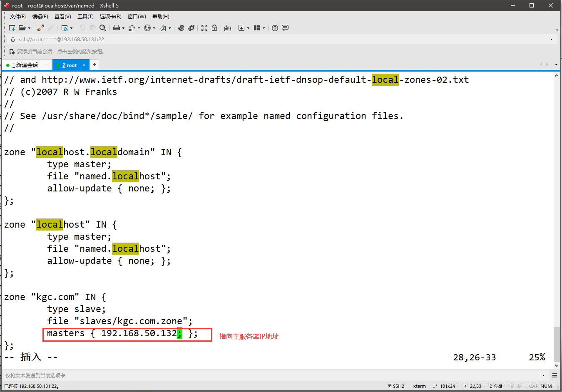Viewport: 562px width, 392px height.
Task: Open the 编辑(E) menu
Action: [40, 17]
